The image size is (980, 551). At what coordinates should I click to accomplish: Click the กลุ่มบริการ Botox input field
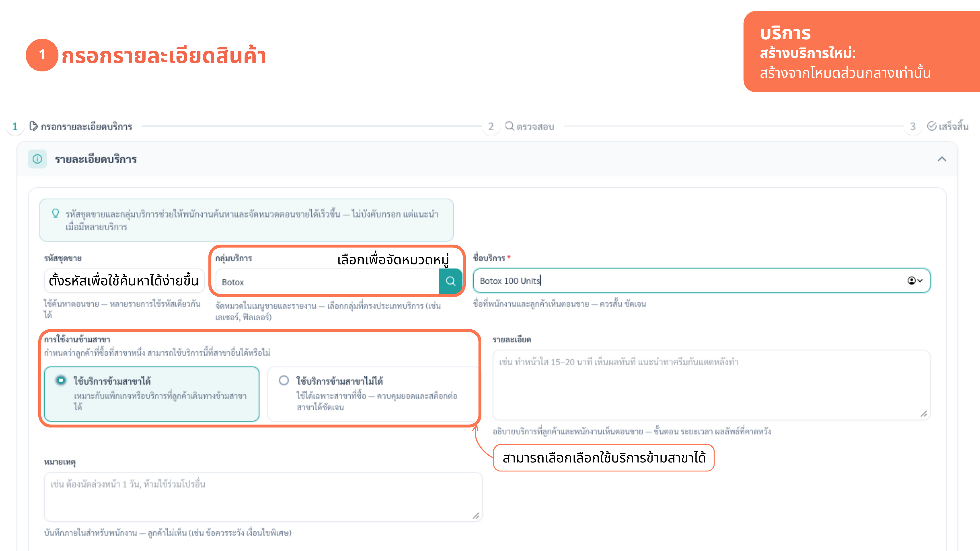point(327,281)
